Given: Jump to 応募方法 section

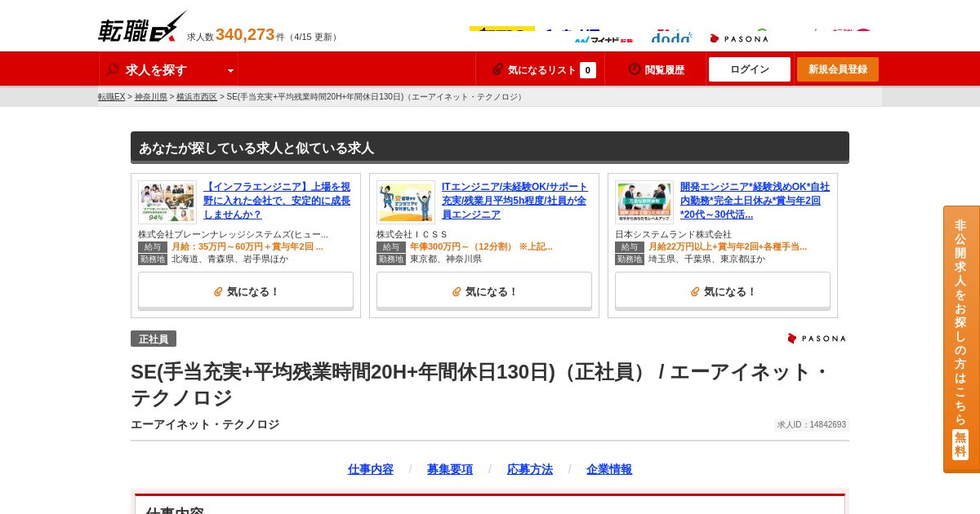Looking at the screenshot, I should click(530, 469).
